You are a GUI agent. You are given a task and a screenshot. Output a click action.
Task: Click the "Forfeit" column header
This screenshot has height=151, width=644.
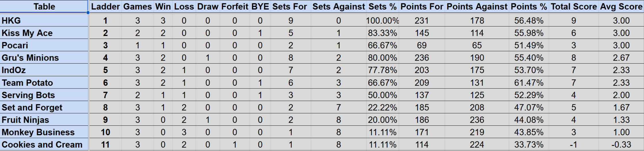pyautogui.click(x=234, y=7)
